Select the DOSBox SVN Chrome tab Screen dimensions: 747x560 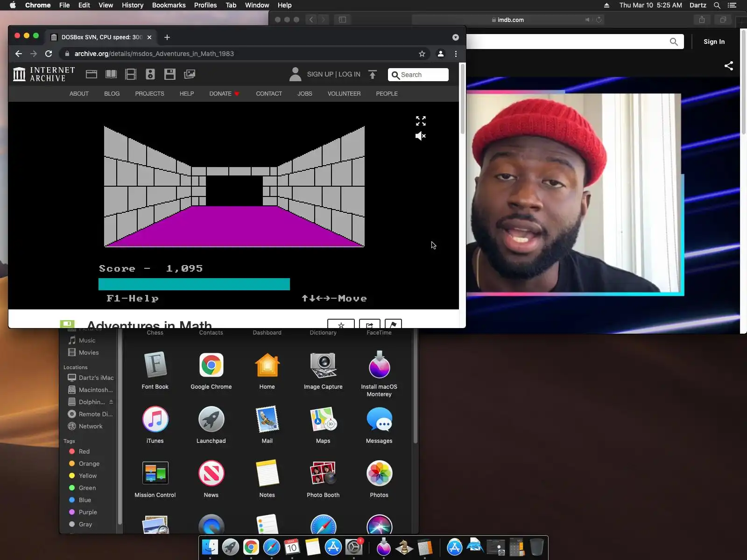pyautogui.click(x=101, y=37)
